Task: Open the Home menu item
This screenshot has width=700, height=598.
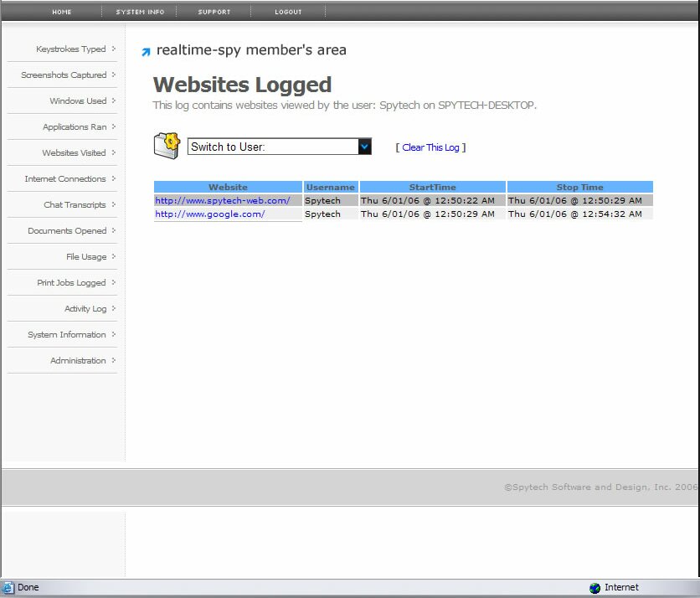Action: [x=62, y=12]
